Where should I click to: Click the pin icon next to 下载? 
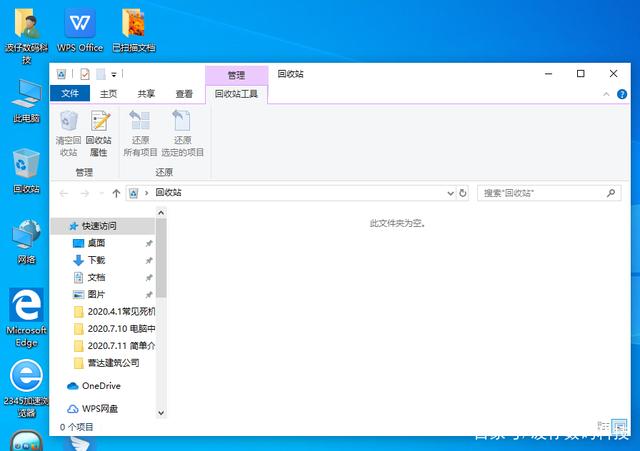click(149, 260)
